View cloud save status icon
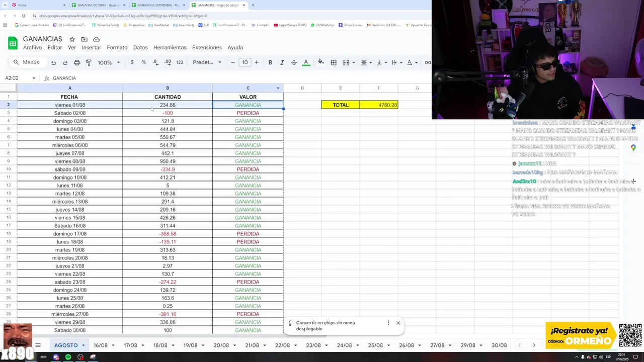644x362 pixels. (x=96, y=39)
